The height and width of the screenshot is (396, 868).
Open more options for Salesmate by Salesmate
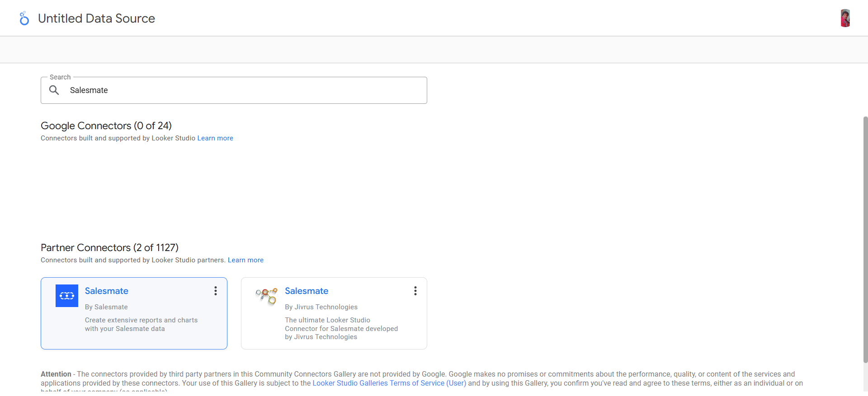tap(216, 291)
